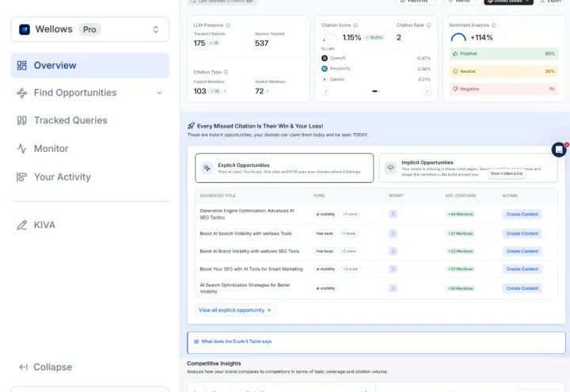The width and height of the screenshot is (570, 392).
Task: Open the Wellows Pro workspace switcher
Action: coord(89,29)
